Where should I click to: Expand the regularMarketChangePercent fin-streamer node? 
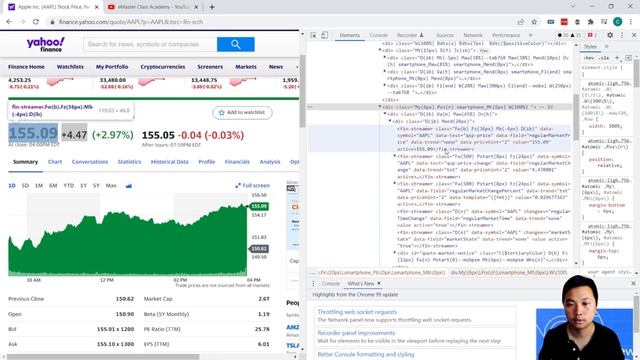click(395, 184)
